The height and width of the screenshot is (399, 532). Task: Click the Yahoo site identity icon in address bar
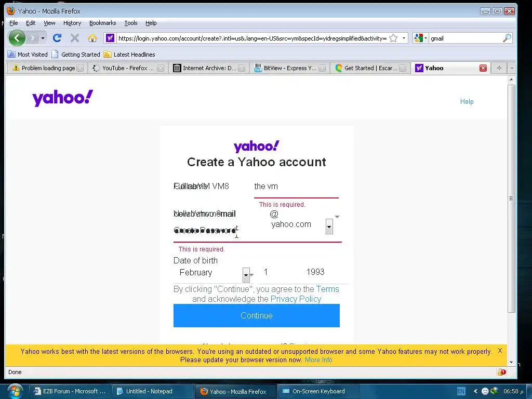pyautogui.click(x=110, y=38)
